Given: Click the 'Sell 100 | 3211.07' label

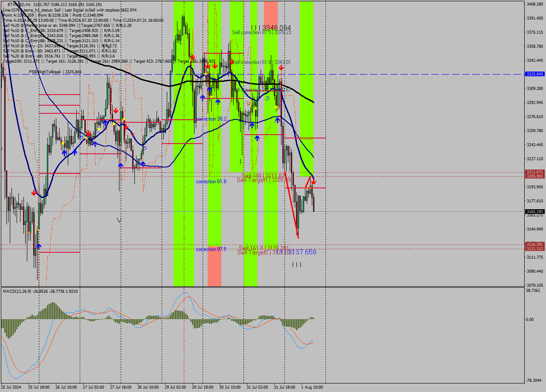Looking at the screenshot, I should (x=263, y=175).
